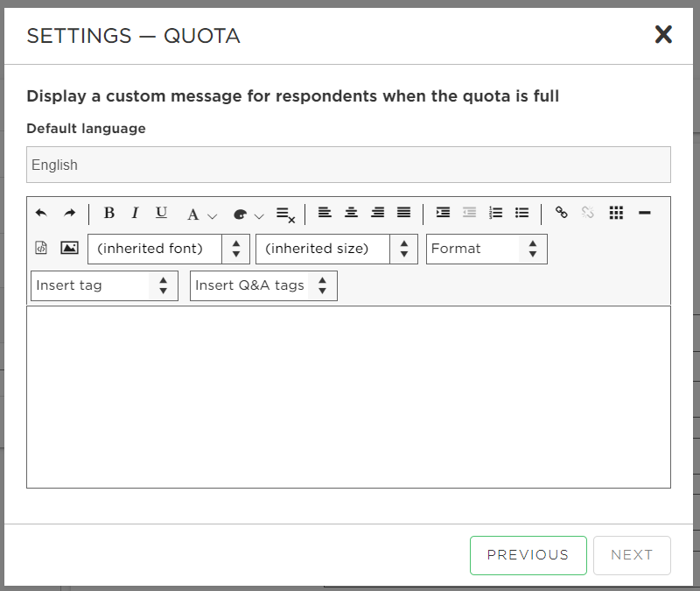Insert a hyperlink

pos(561,212)
